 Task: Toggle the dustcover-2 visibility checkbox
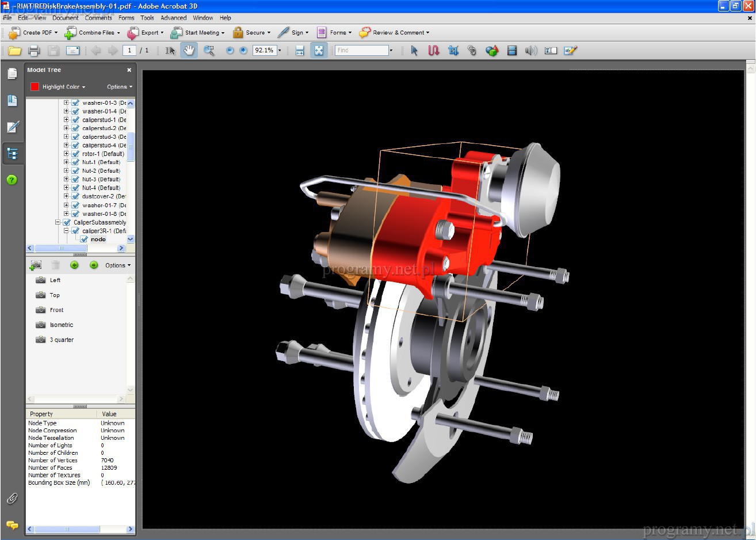75,196
